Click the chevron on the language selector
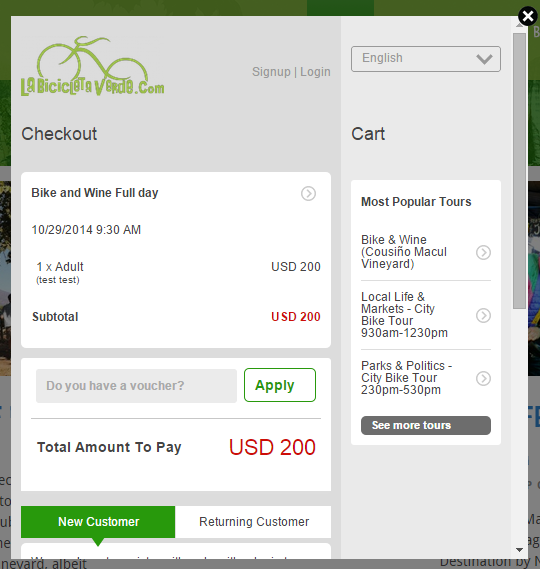The width and height of the screenshot is (540, 569). [484, 59]
